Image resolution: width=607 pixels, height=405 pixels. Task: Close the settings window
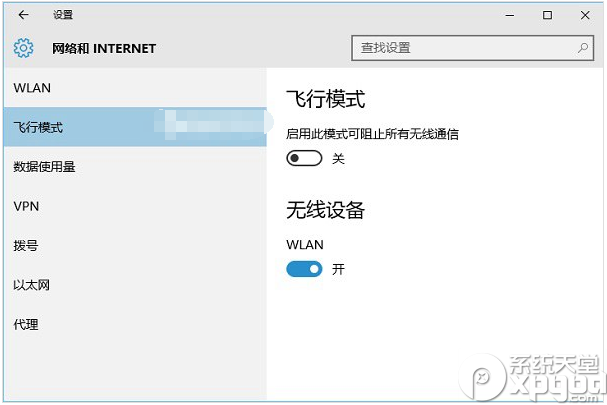(585, 15)
